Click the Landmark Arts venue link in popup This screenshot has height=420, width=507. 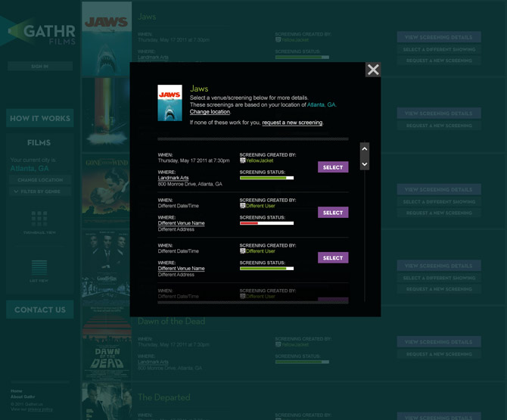(x=173, y=178)
